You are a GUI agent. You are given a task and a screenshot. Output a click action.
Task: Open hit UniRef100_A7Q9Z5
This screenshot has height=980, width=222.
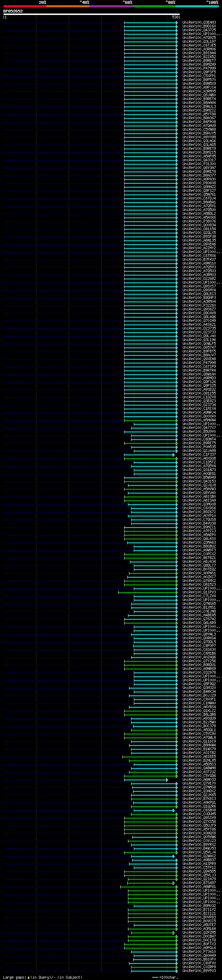(x=199, y=38)
